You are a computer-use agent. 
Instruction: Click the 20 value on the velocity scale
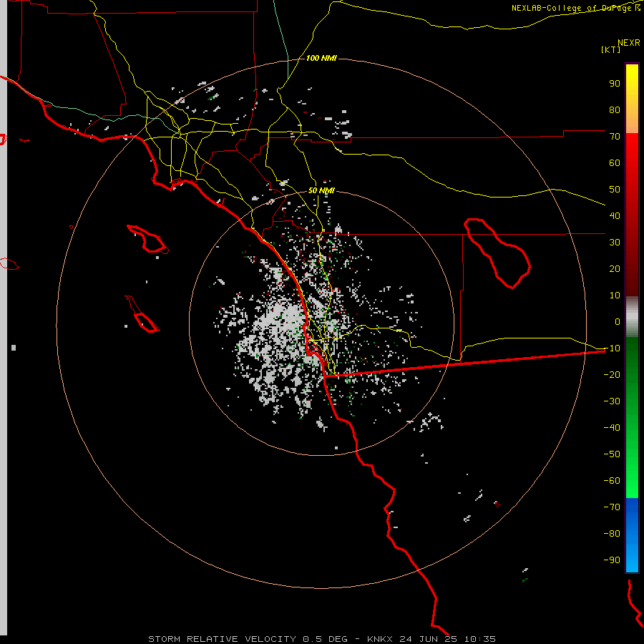pyautogui.click(x=615, y=268)
